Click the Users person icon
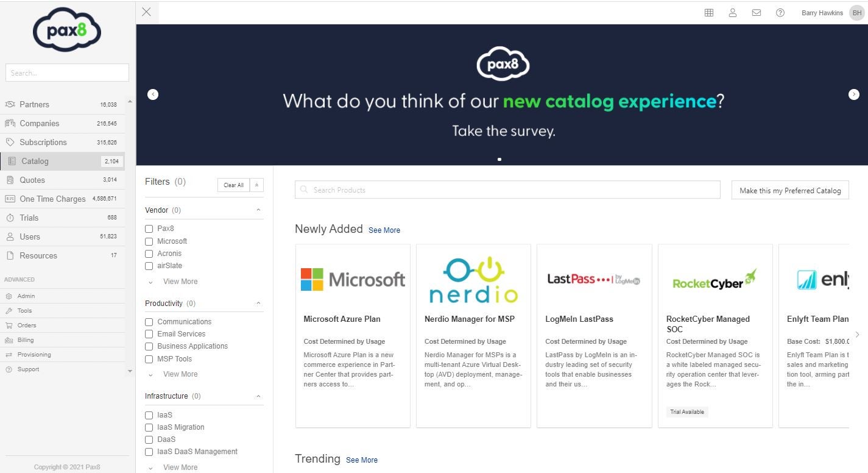 (10, 237)
